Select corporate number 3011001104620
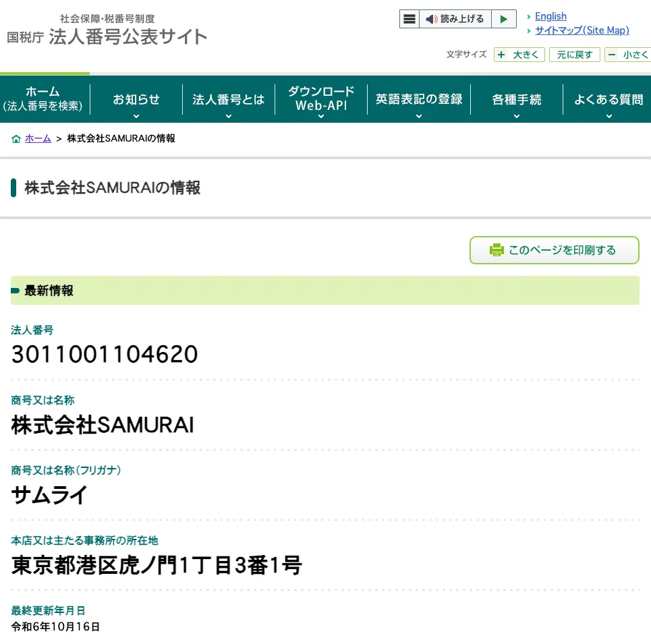The width and height of the screenshot is (651, 644). coord(105,354)
